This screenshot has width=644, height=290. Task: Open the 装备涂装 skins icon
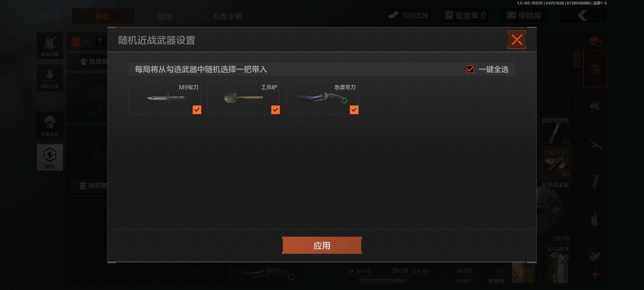tap(50, 125)
